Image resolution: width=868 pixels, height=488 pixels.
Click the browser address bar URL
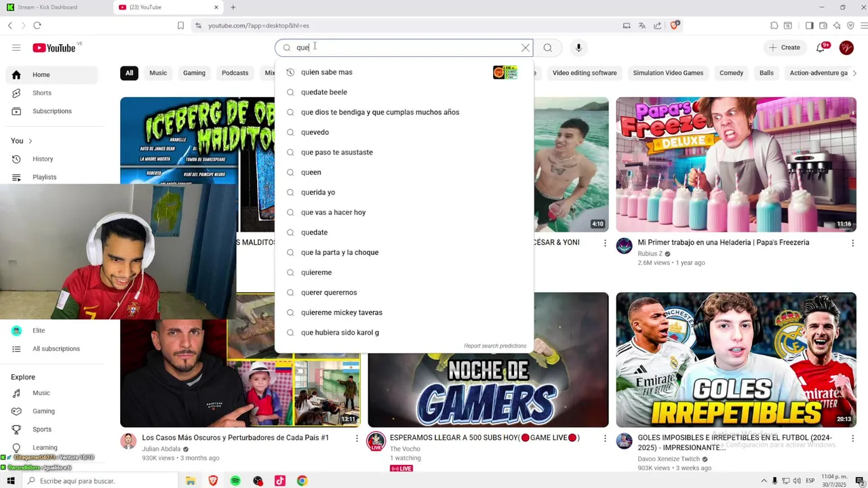click(x=258, y=25)
